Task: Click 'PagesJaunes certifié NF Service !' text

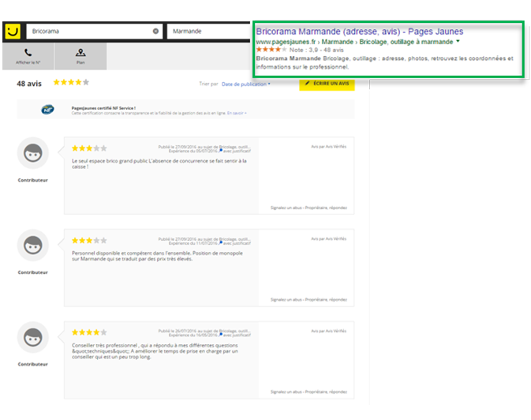Action: coord(103,108)
